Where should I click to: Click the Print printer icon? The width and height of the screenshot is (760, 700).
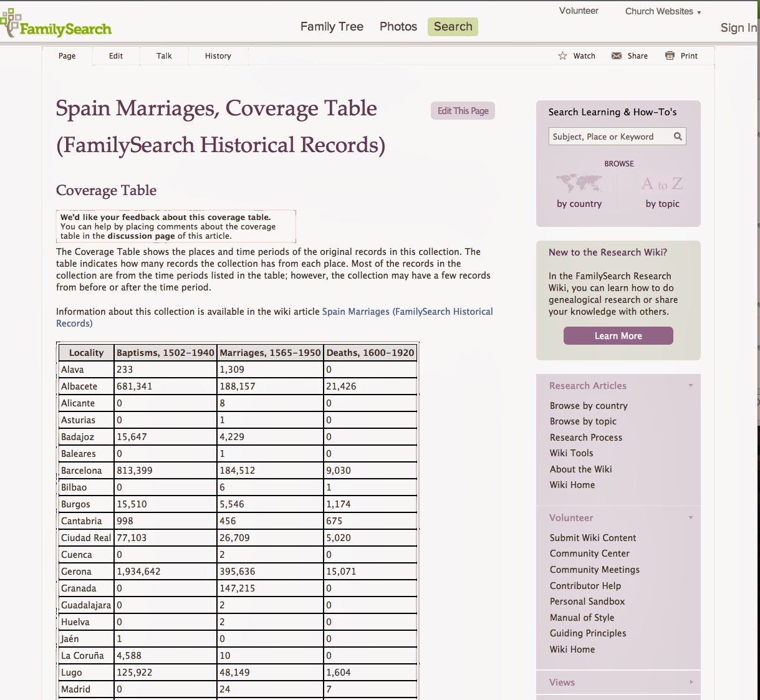click(670, 56)
